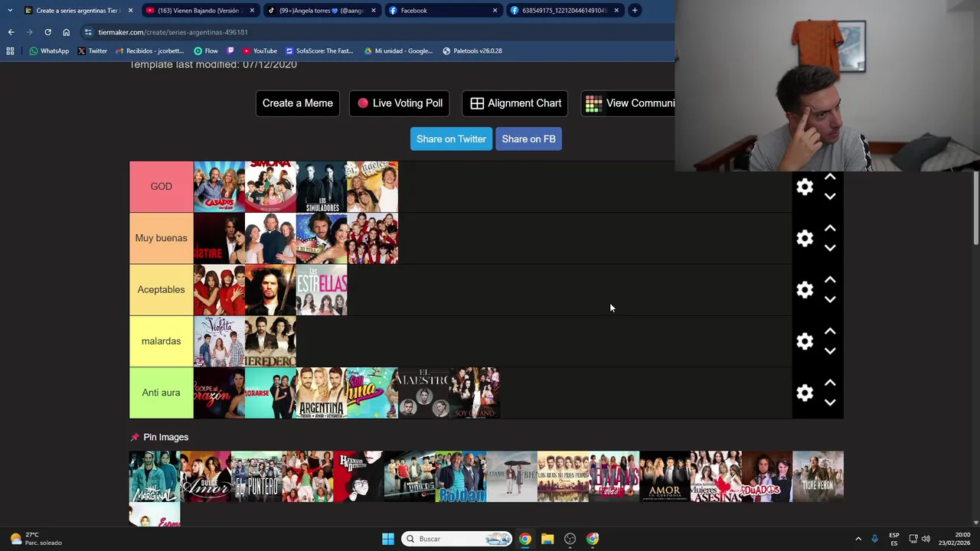Select GOD tier label
This screenshot has width=980, height=551.
[161, 187]
